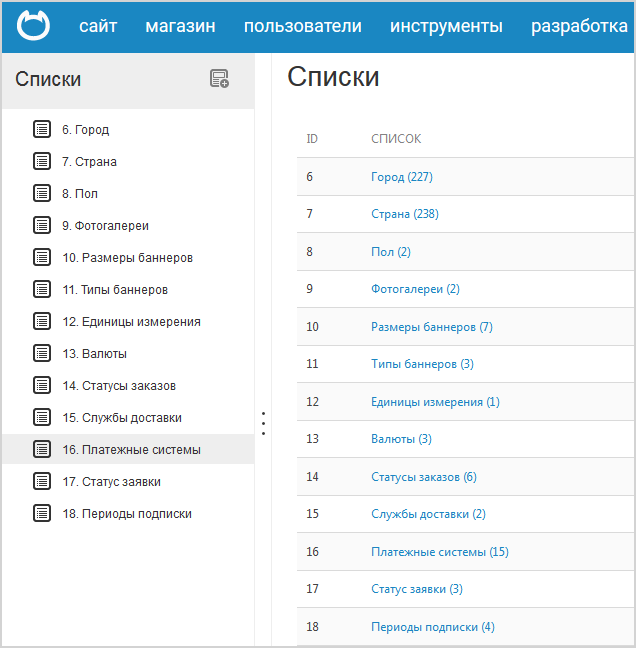Open the Размеры баннеров (7) link

[x=431, y=327]
